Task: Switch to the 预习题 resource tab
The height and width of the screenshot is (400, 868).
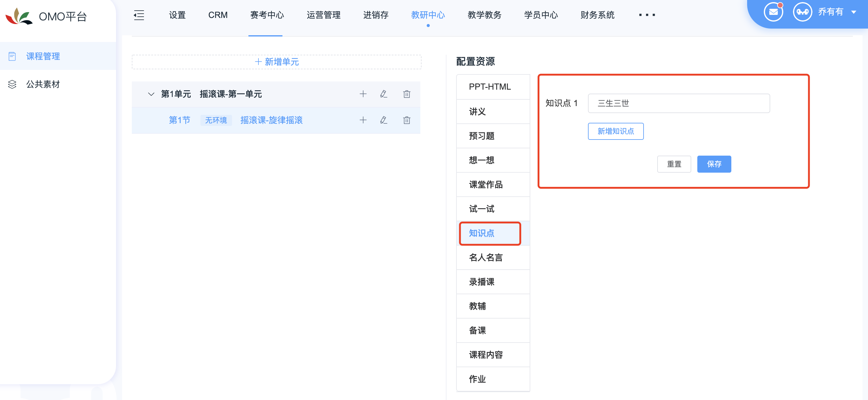Action: pos(493,136)
